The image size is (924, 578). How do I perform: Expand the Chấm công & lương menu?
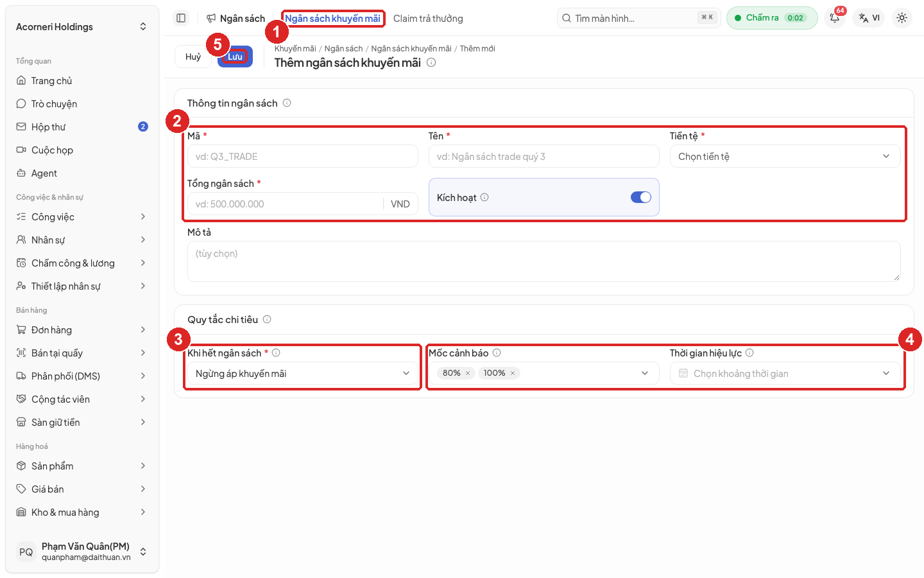click(x=82, y=263)
